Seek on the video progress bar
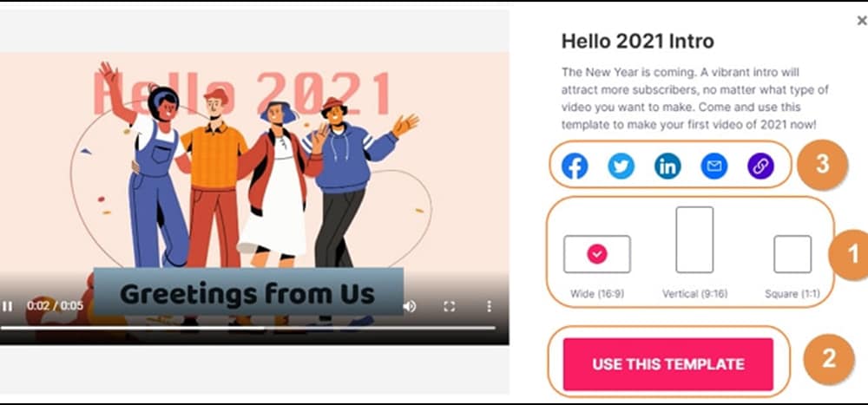The image size is (868, 405). (x=247, y=328)
